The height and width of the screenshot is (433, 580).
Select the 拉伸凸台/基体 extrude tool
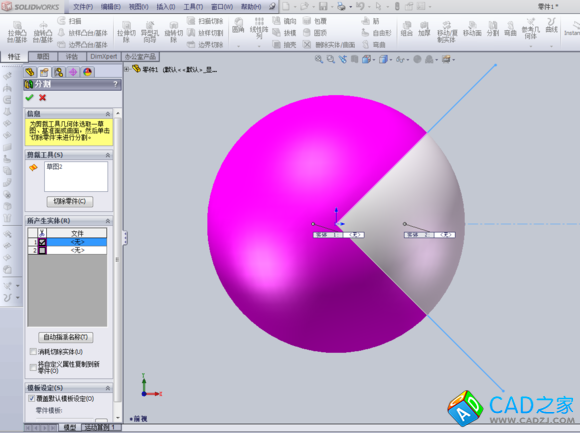click(17, 32)
